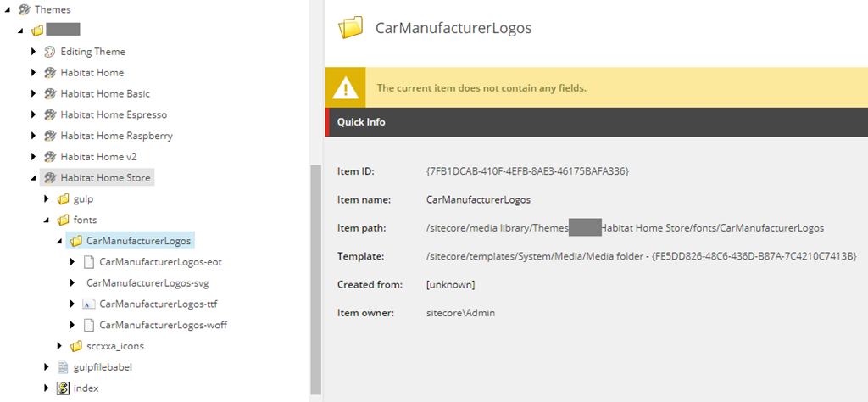Viewport: 868px width, 402px height.
Task: Click the sccxxa_icons folder icon
Action: (x=75, y=346)
